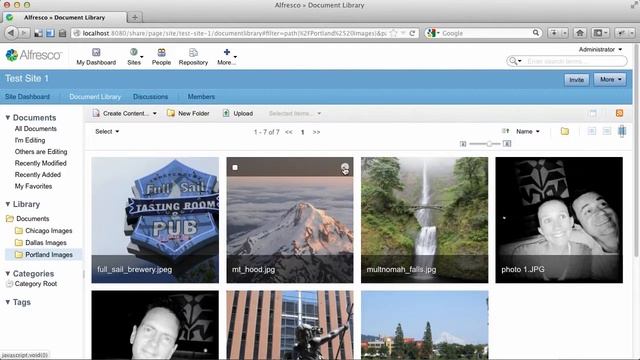Click the browser reload icon
Screen dimensions: 640x360
[412, 33]
